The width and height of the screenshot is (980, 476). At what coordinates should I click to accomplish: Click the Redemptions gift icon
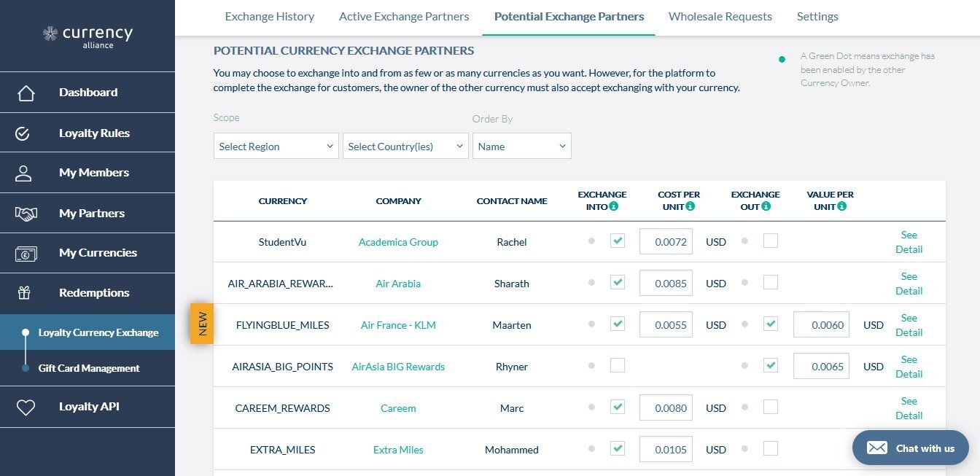tap(24, 292)
